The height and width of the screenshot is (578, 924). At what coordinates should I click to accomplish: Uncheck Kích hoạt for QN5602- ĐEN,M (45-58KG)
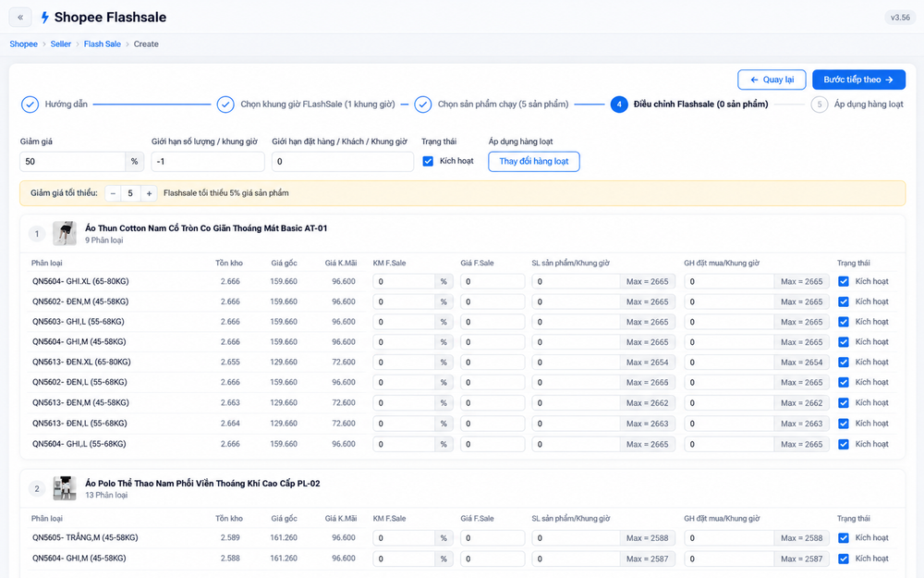coord(844,301)
